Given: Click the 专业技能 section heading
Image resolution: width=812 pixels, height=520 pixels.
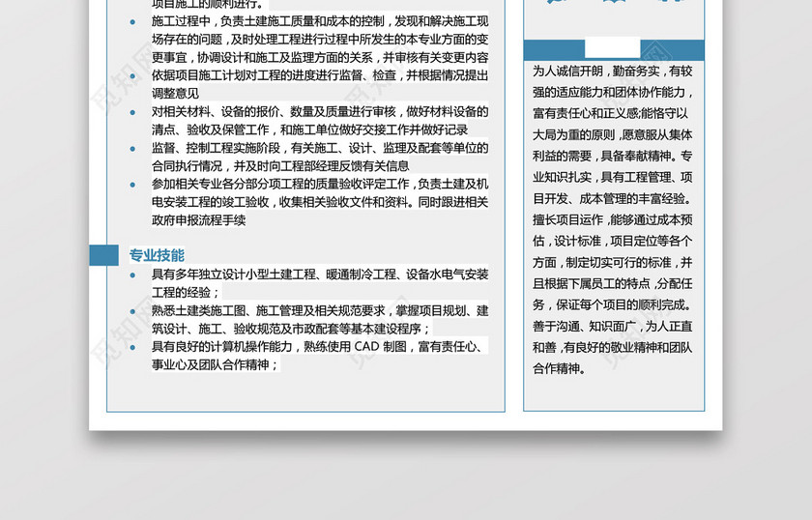Looking at the screenshot, I should tap(157, 255).
